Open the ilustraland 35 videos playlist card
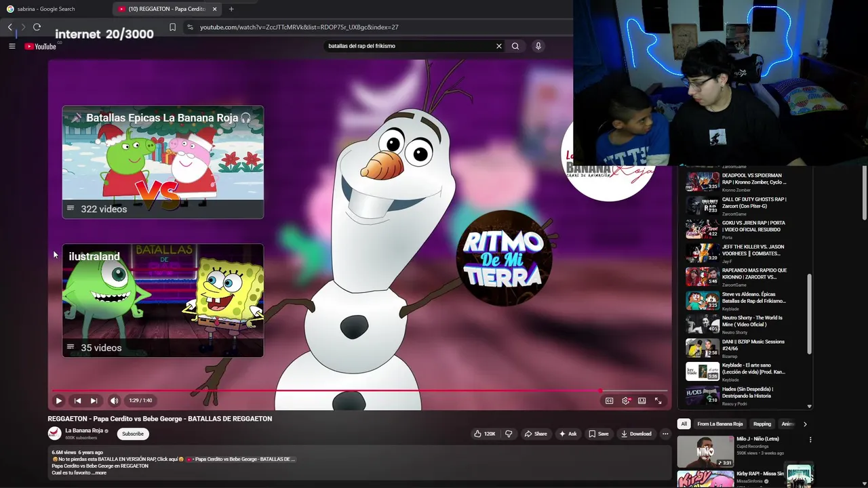The height and width of the screenshot is (488, 868). pyautogui.click(x=163, y=300)
